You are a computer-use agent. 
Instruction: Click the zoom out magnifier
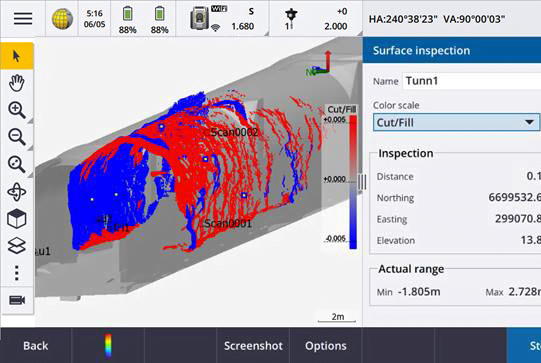pos(17,137)
